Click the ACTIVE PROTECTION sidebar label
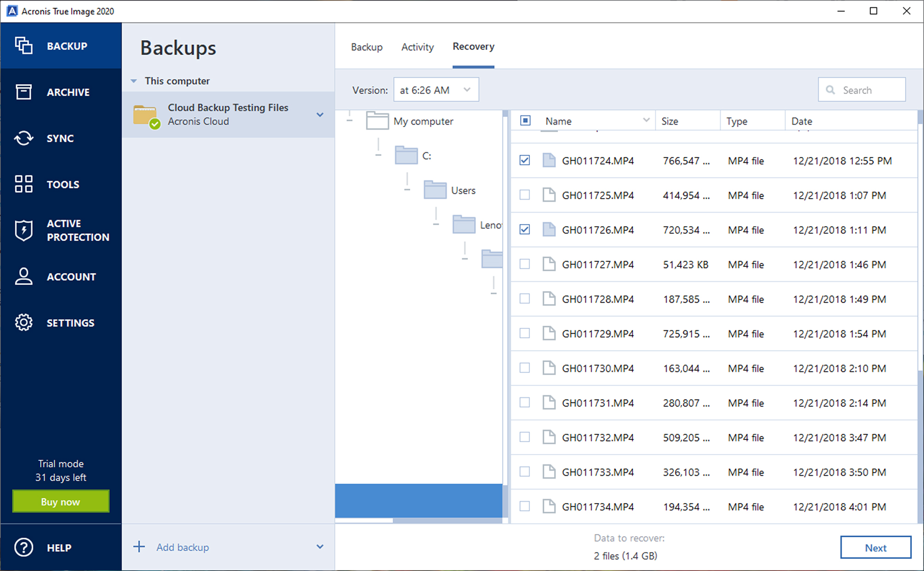 pos(78,230)
